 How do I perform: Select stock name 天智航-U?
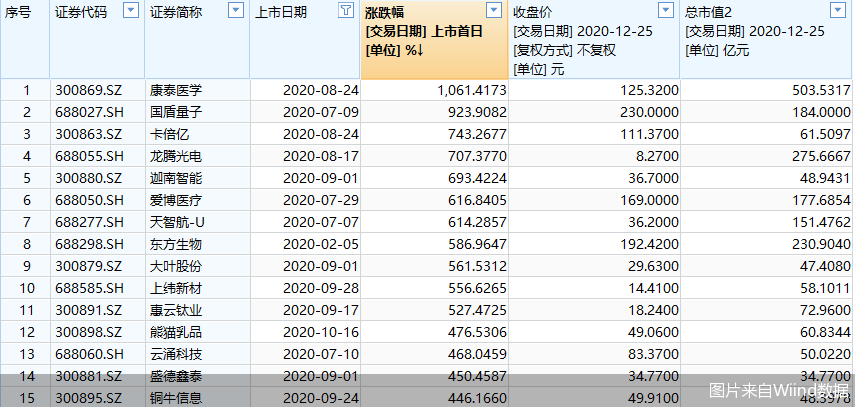point(177,223)
